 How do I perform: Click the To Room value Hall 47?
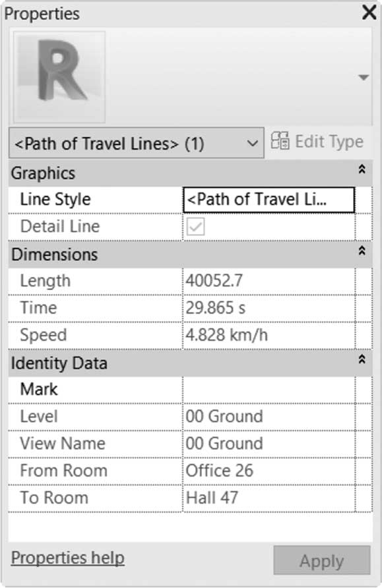click(212, 498)
